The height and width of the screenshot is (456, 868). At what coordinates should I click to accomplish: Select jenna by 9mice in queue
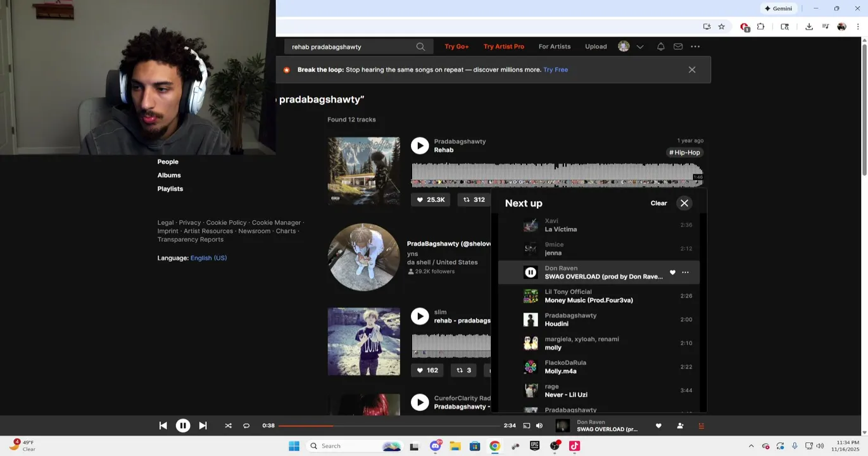tap(599, 249)
